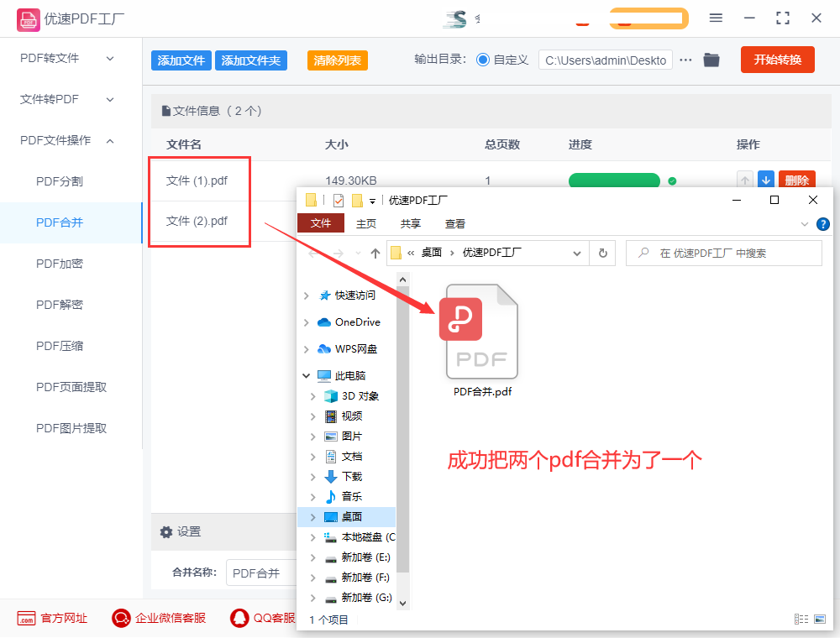Click OneDrive cloud icon in tree
Image resolution: width=840 pixels, height=638 pixels.
(324, 322)
